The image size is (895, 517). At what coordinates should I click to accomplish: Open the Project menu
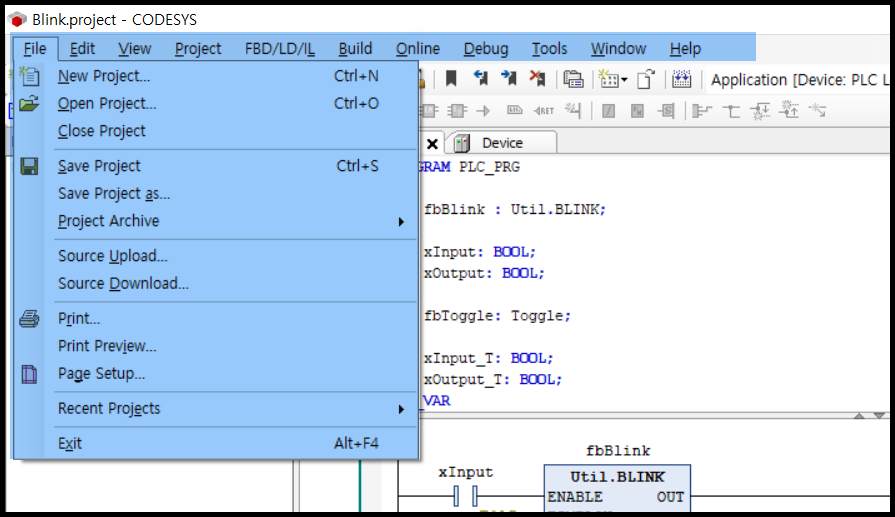pos(197,49)
